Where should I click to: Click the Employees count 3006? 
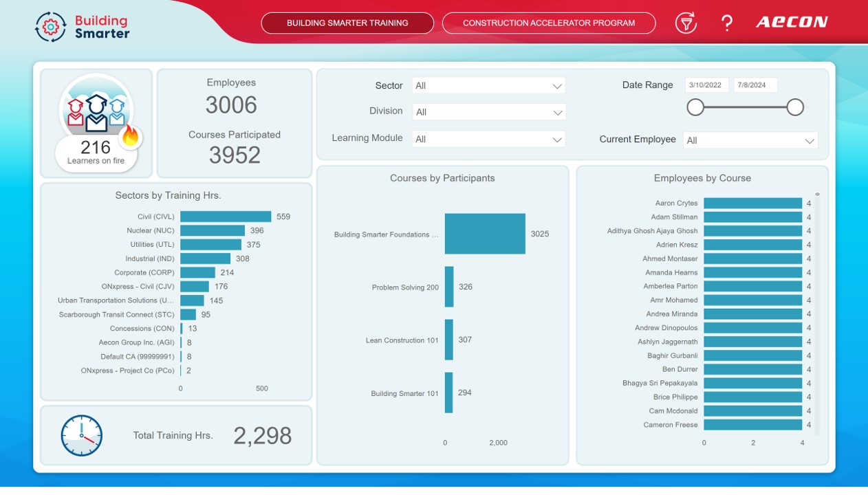[231, 105]
